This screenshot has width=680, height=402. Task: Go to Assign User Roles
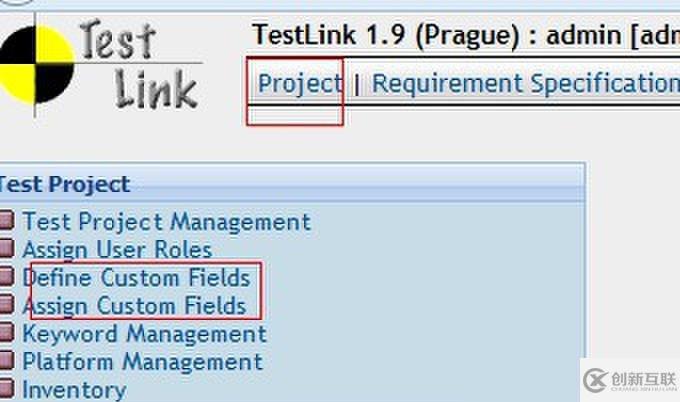coord(117,250)
